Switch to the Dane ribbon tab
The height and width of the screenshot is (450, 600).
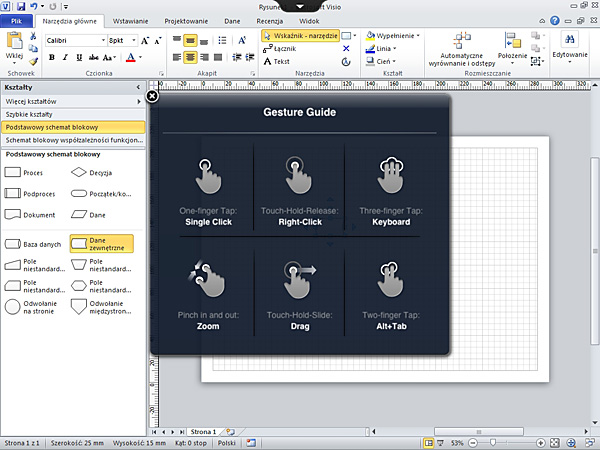pyautogui.click(x=232, y=21)
